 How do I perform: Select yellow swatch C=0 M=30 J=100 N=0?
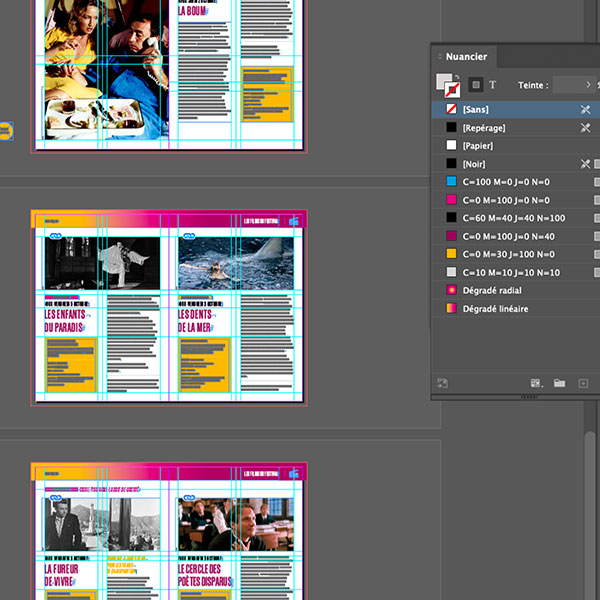pyautogui.click(x=515, y=254)
